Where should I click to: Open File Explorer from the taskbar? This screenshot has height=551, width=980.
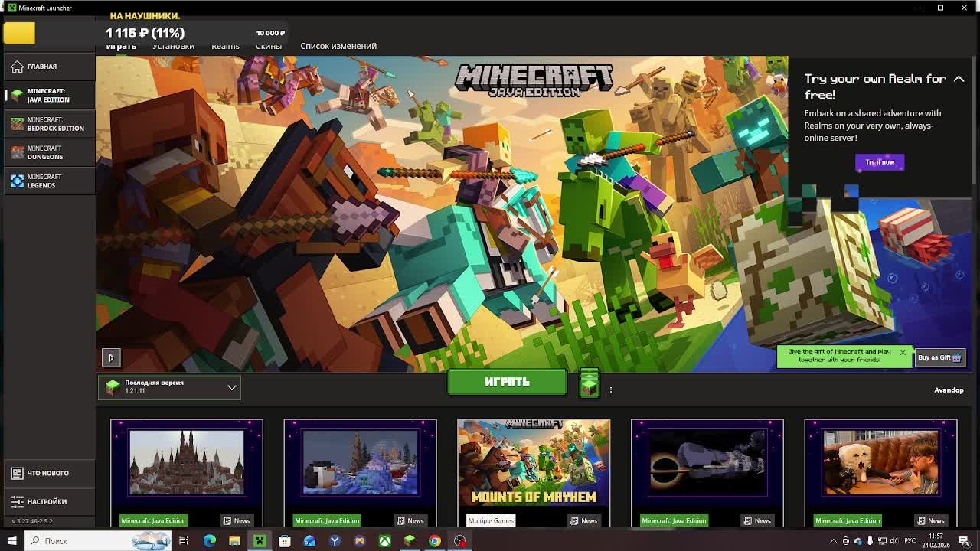(234, 541)
